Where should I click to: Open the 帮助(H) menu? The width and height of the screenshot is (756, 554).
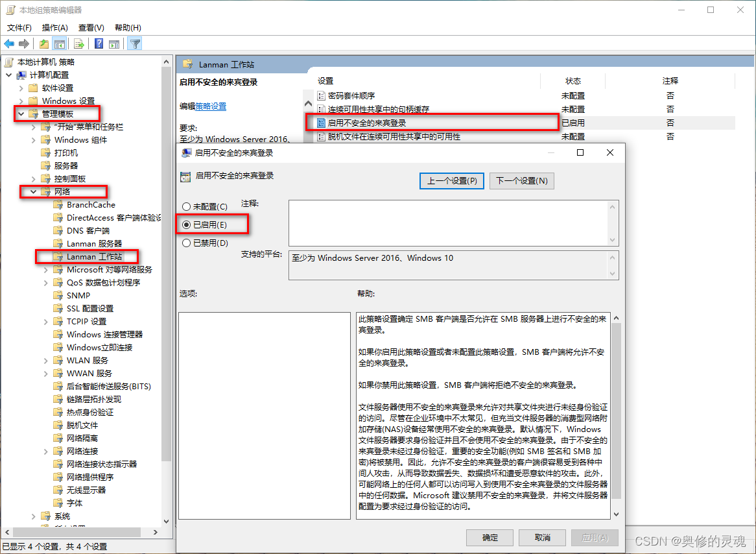pyautogui.click(x=128, y=27)
